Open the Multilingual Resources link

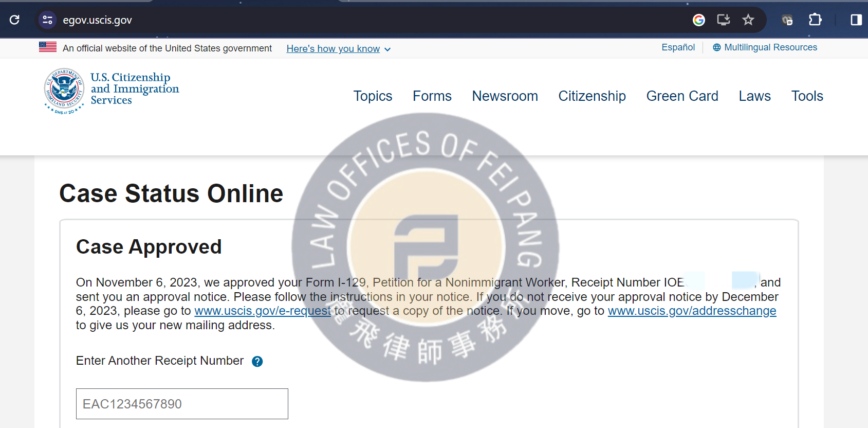pos(770,47)
